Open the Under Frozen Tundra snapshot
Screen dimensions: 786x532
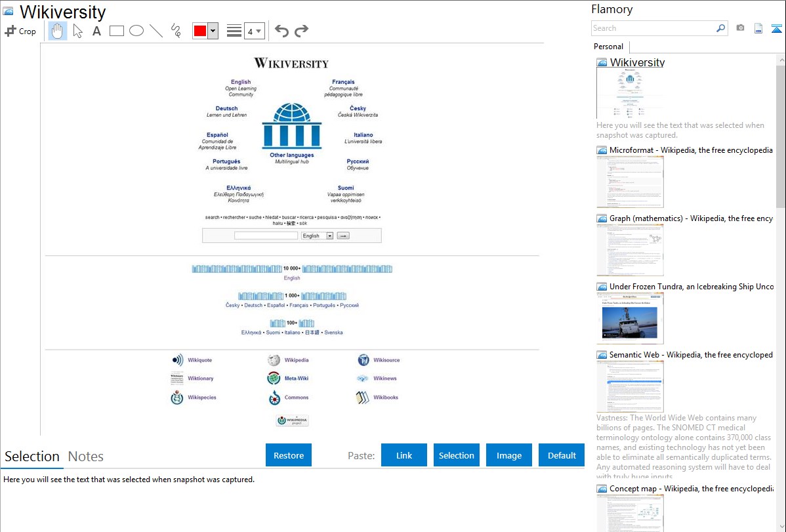(x=692, y=286)
